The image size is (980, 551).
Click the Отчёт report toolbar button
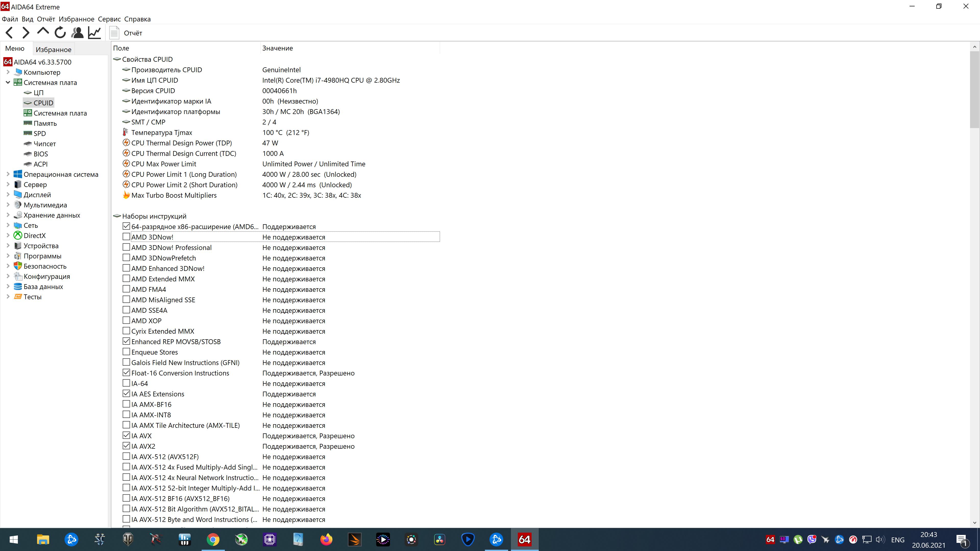pos(126,33)
